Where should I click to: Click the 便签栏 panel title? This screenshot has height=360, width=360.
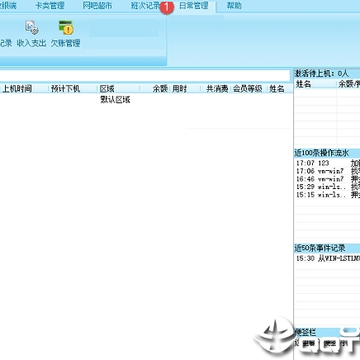click(x=305, y=332)
